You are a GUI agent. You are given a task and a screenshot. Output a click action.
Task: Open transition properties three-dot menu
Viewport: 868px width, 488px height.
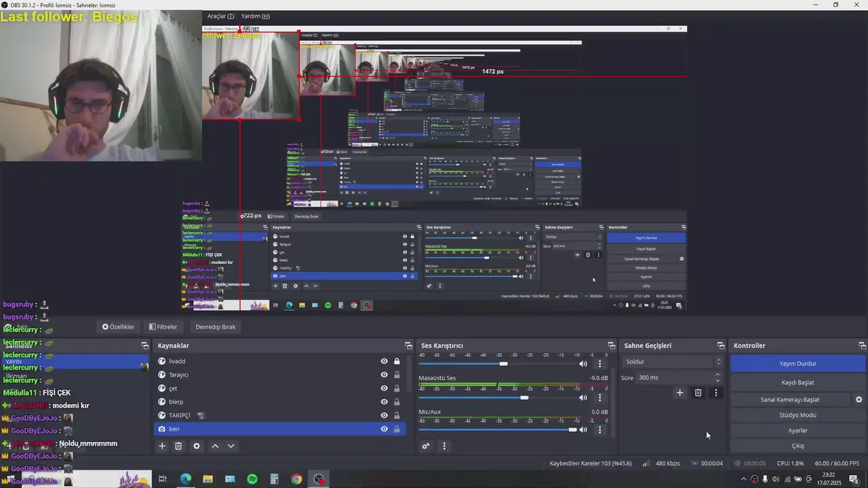tap(715, 392)
